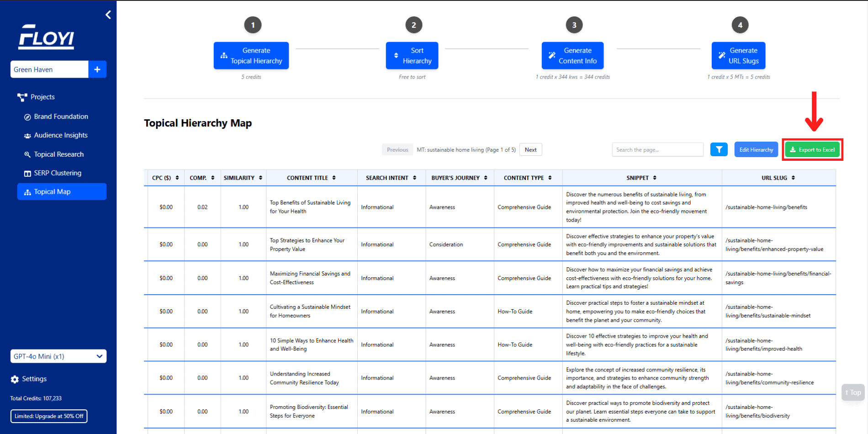Click the sort arrows icon on Sort Hierarchy
Viewport: 868px width, 434px height.
click(x=396, y=55)
